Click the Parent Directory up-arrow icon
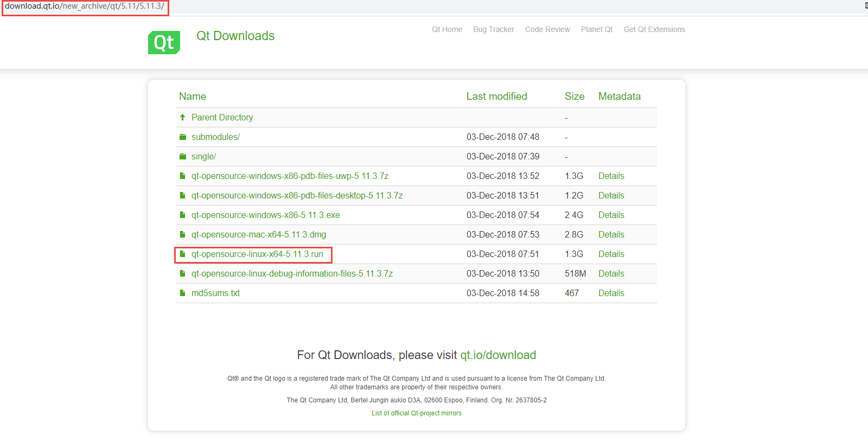 [183, 117]
